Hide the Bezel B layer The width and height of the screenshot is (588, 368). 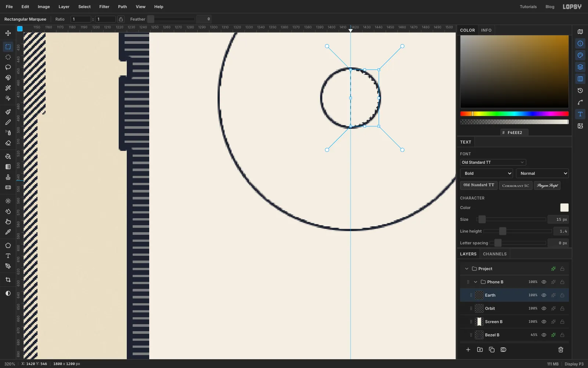[x=544, y=335]
